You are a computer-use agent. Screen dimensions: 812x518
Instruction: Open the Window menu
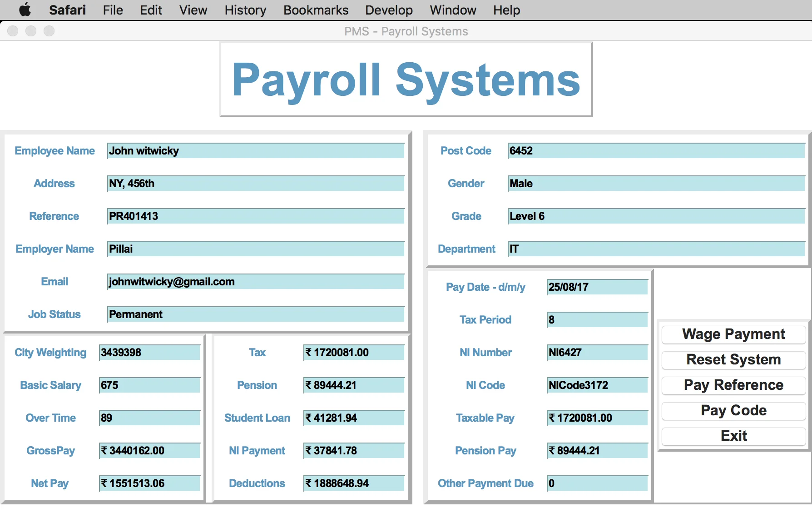452,10
